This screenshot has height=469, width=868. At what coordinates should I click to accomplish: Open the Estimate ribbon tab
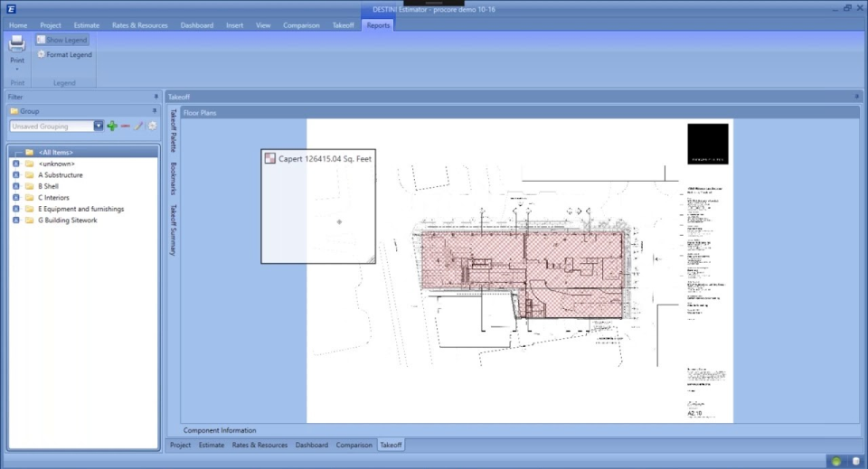pos(87,25)
